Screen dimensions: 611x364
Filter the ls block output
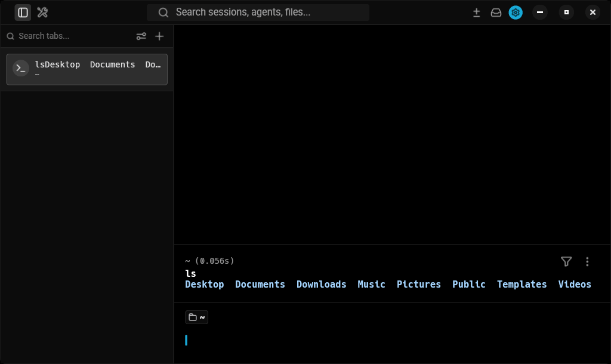tap(566, 261)
